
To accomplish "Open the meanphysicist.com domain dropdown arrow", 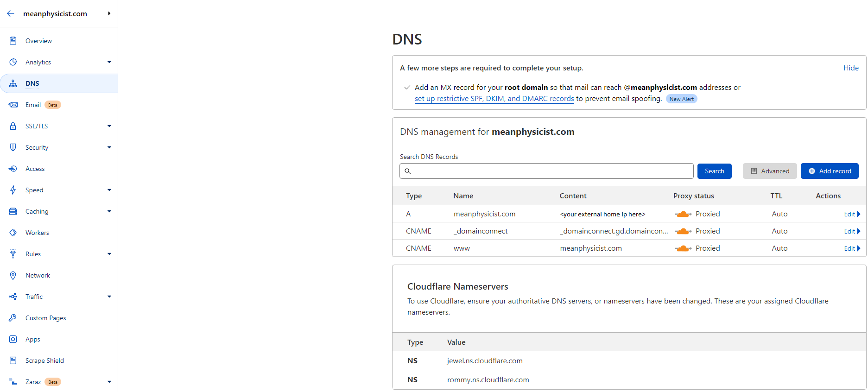I will point(109,13).
